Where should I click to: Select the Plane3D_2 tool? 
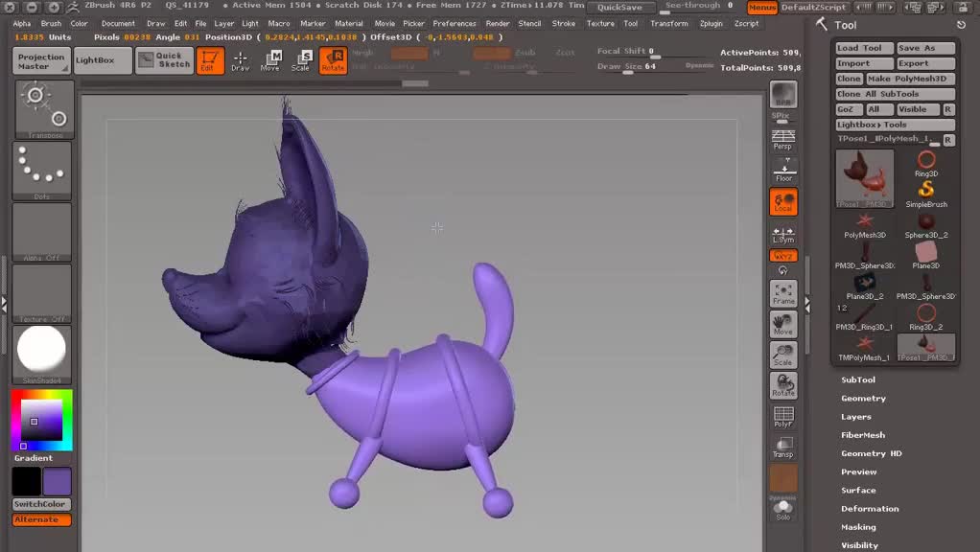coord(865,286)
